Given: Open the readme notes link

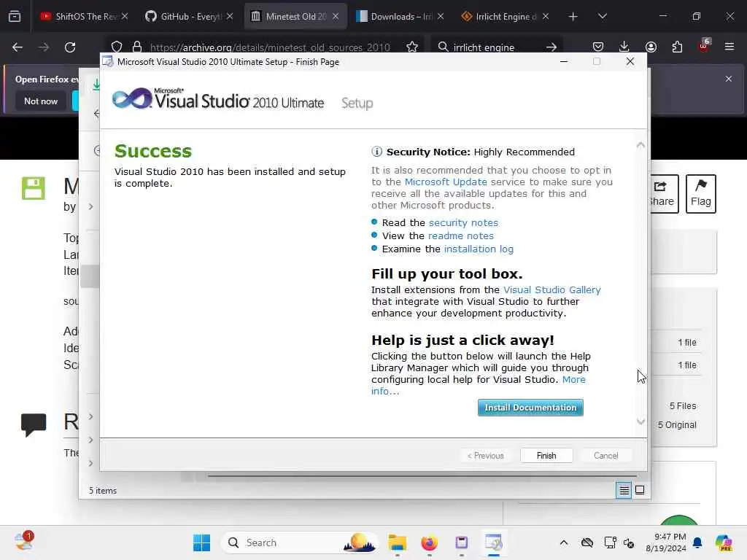Looking at the screenshot, I should pyautogui.click(x=461, y=236).
